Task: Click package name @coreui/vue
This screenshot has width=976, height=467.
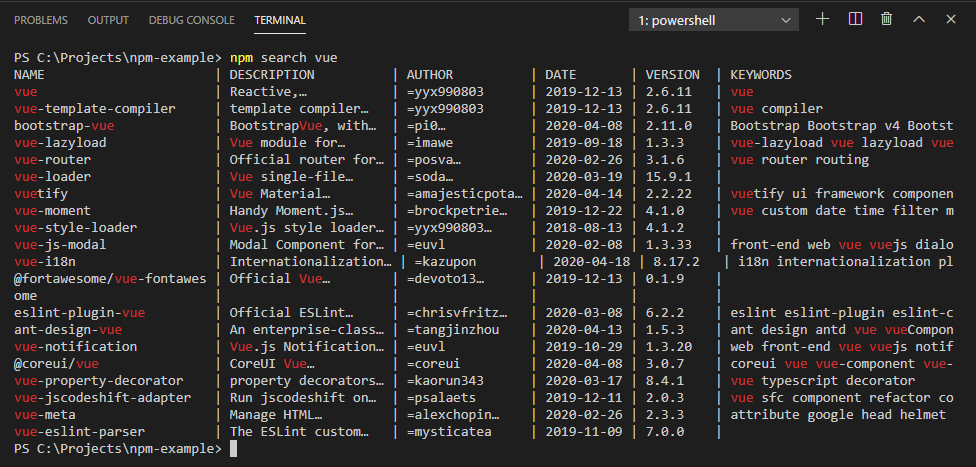Action: 56,363
